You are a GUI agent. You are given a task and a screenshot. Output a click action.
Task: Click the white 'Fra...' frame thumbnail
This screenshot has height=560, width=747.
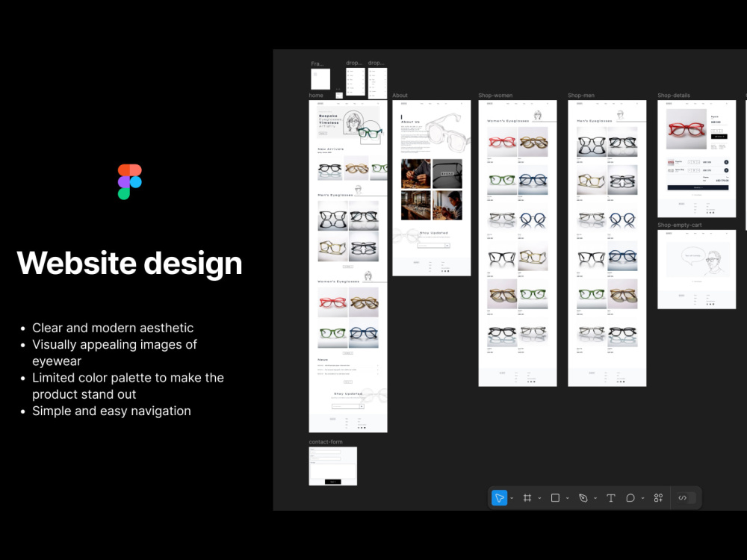coord(320,79)
